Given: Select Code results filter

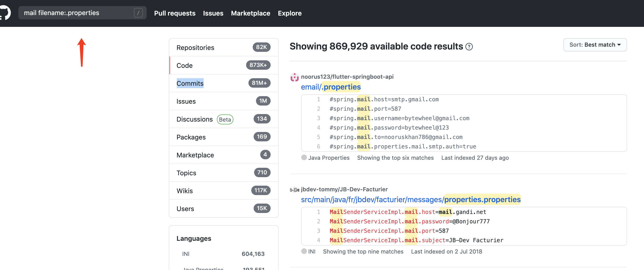Looking at the screenshot, I should click(224, 65).
